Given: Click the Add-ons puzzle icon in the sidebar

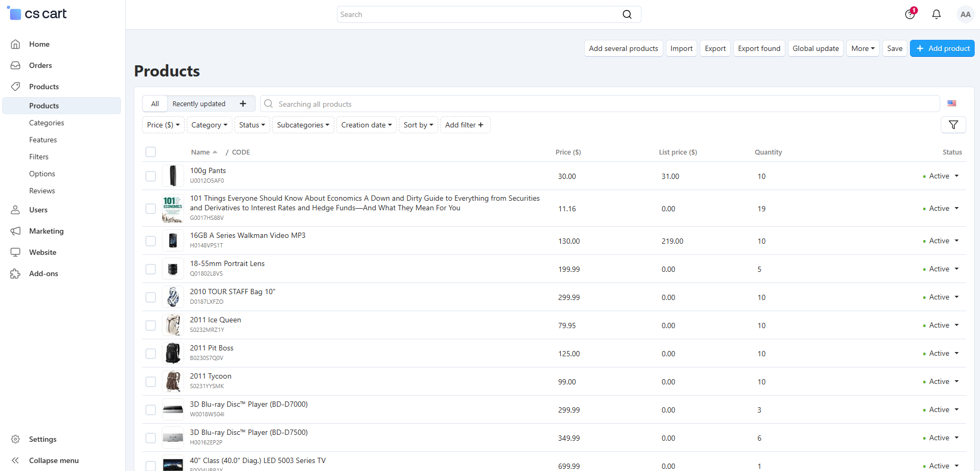Looking at the screenshot, I should pyautogui.click(x=16, y=273).
